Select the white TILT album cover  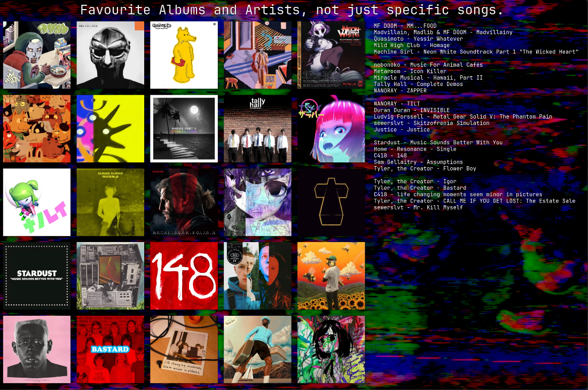point(37,202)
